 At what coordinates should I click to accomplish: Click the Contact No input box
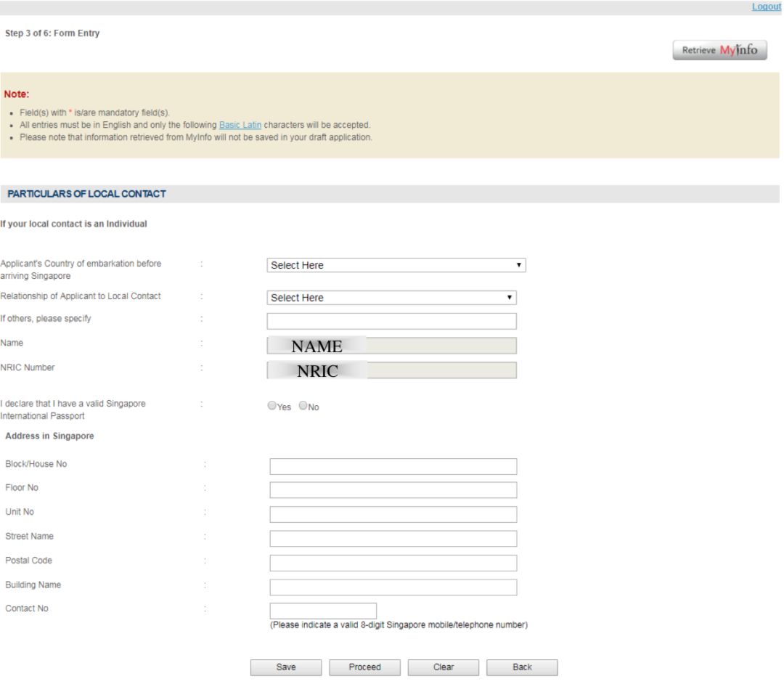pos(323,611)
